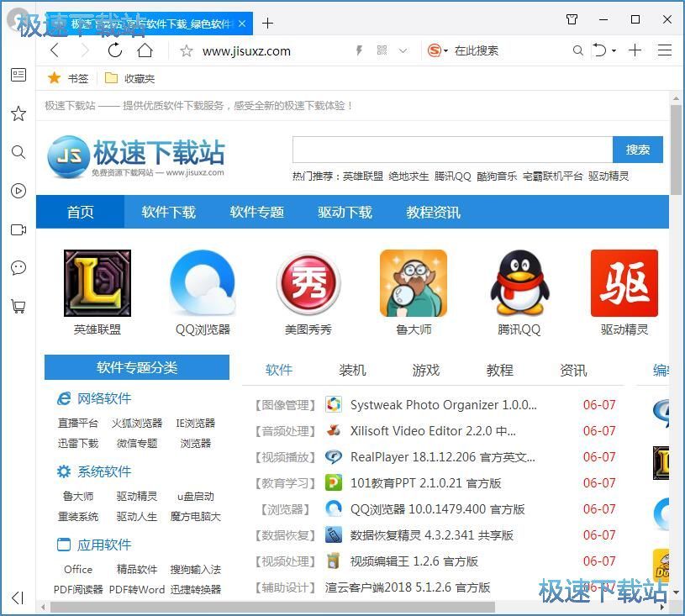Screen dimensions: 685x616
Task: Reload the page with the refresh icon
Action: tap(115, 50)
